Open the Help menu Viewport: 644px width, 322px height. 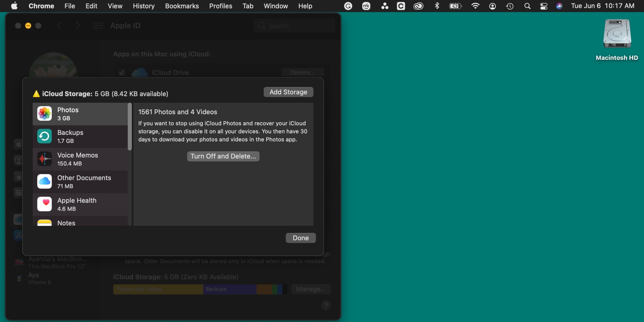pos(305,6)
